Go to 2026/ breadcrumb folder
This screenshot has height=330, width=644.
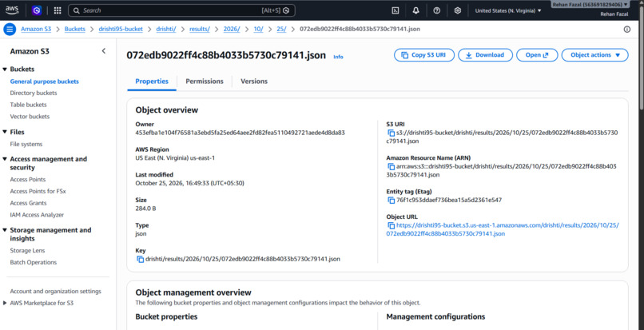[232, 30]
